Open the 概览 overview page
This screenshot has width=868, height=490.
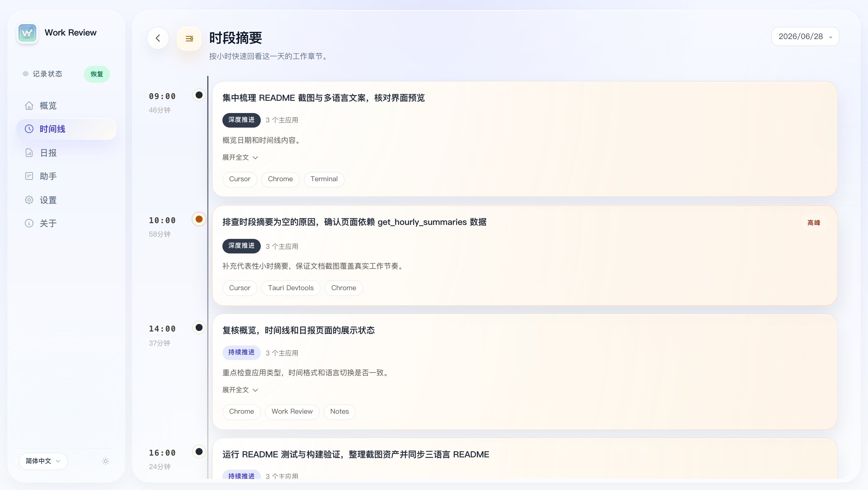[x=66, y=105]
